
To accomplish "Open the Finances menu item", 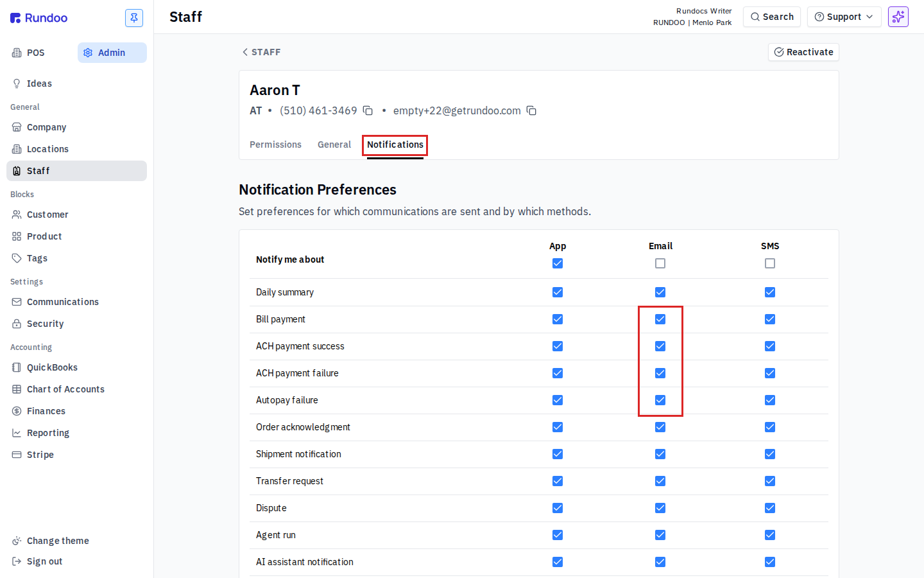I will 77,411.
